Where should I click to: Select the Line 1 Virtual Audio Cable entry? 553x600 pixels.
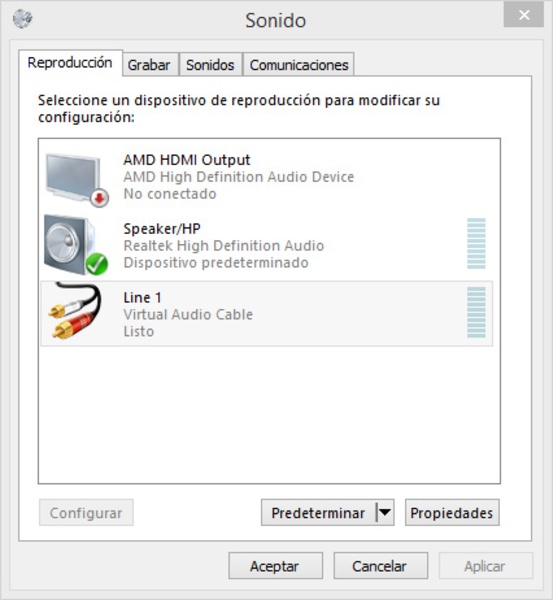267,314
